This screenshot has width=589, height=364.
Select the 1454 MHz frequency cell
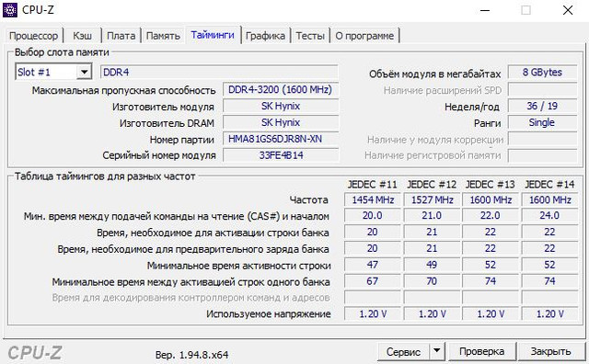pyautogui.click(x=373, y=199)
